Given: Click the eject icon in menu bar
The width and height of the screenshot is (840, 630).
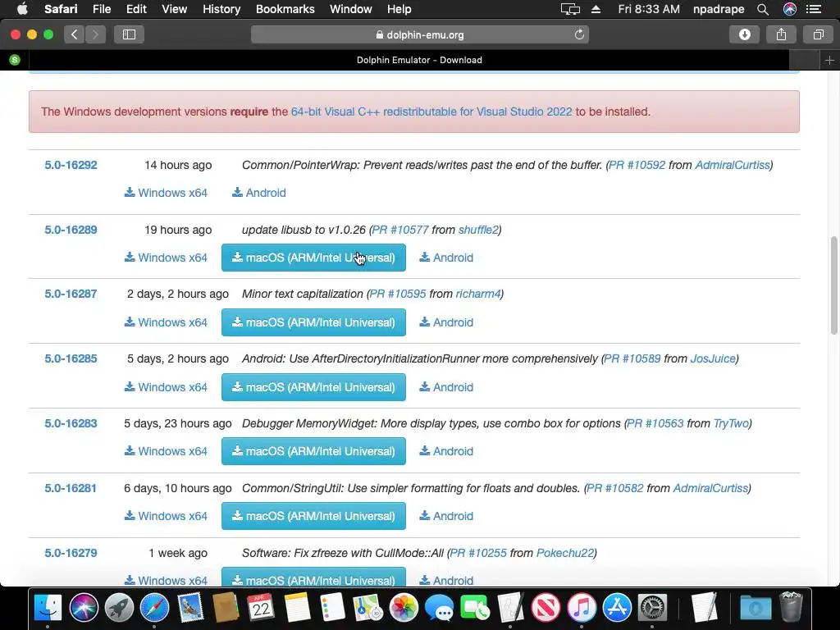Looking at the screenshot, I should [x=596, y=9].
